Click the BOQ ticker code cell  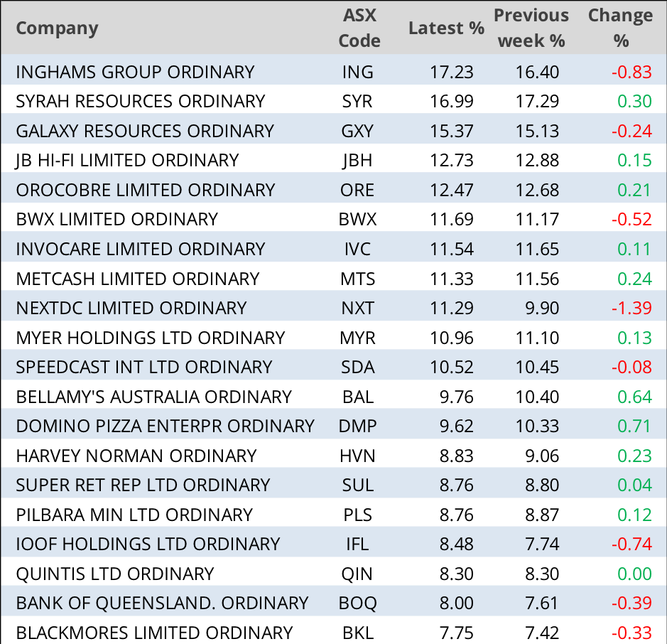pyautogui.click(x=358, y=603)
